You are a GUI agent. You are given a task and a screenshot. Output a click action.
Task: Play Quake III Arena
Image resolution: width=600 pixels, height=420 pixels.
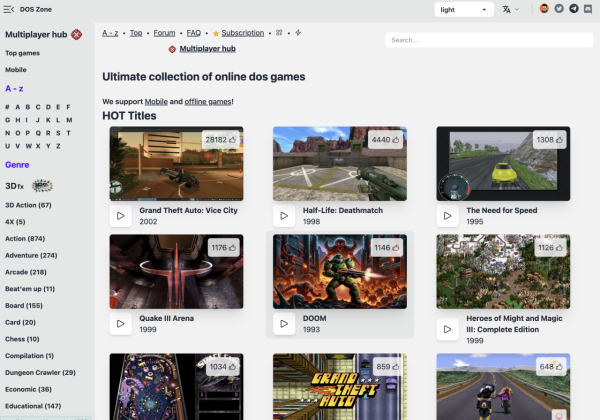click(x=121, y=324)
